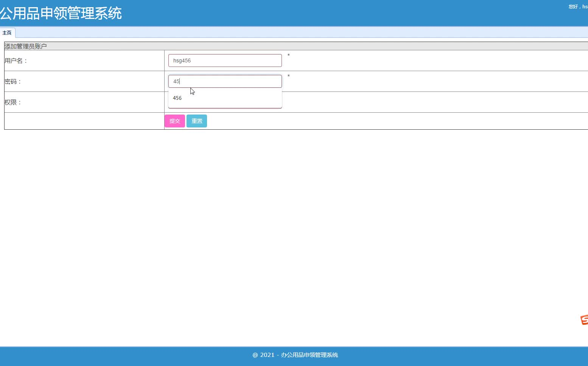Submit the form with the 提交 button
Image resolution: width=588 pixels, height=366 pixels.
tap(175, 121)
